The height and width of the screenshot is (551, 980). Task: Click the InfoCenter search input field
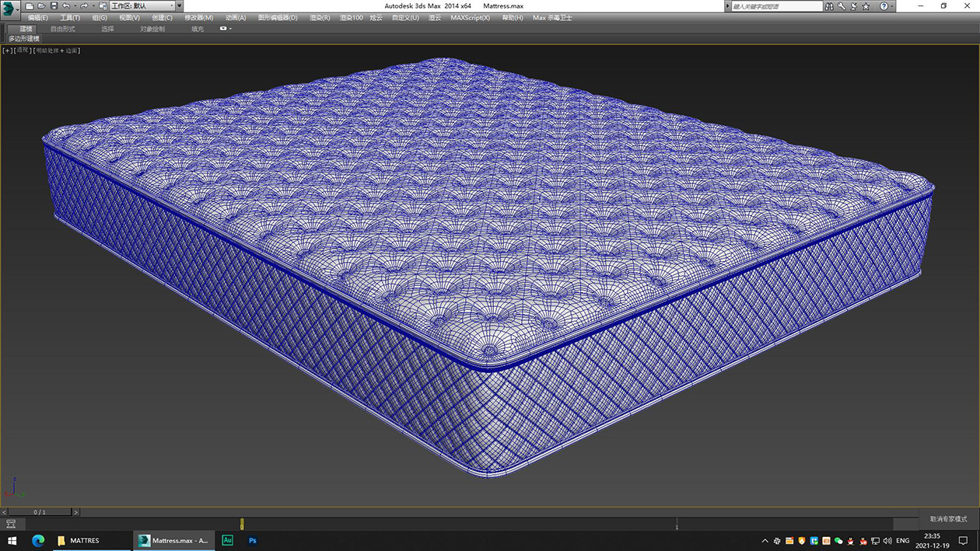tap(775, 6)
